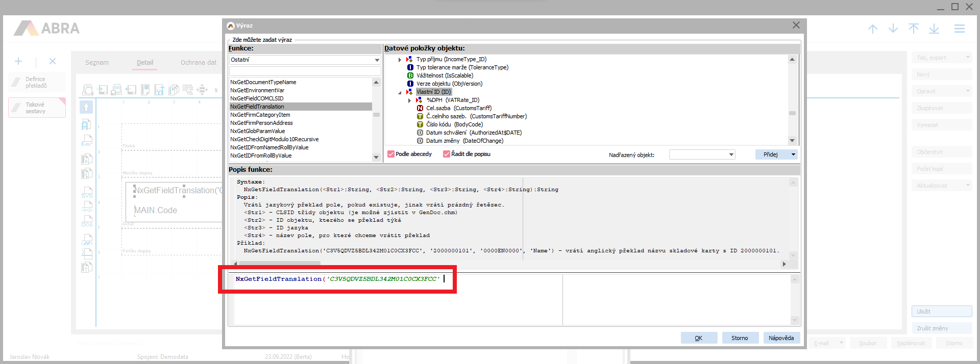Viewport: 980px width, 364px height.
Task: Jump to first record icon
Action: (914, 29)
